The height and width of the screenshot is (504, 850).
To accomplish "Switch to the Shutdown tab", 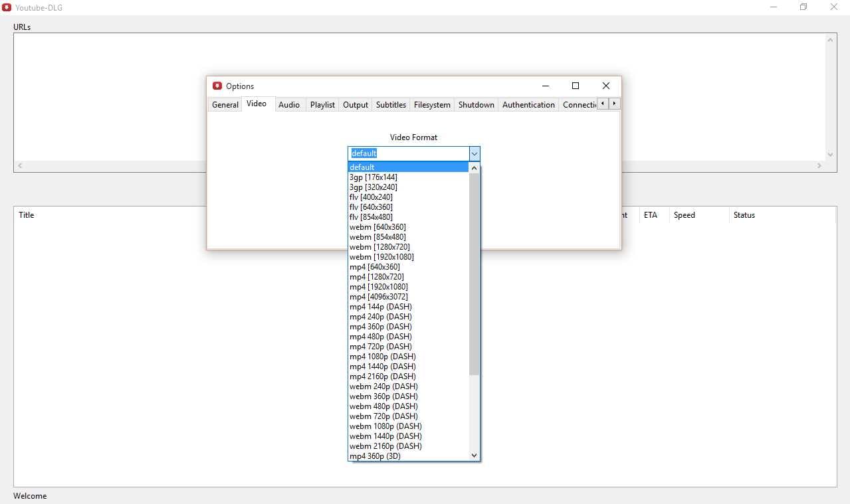I will pos(476,104).
